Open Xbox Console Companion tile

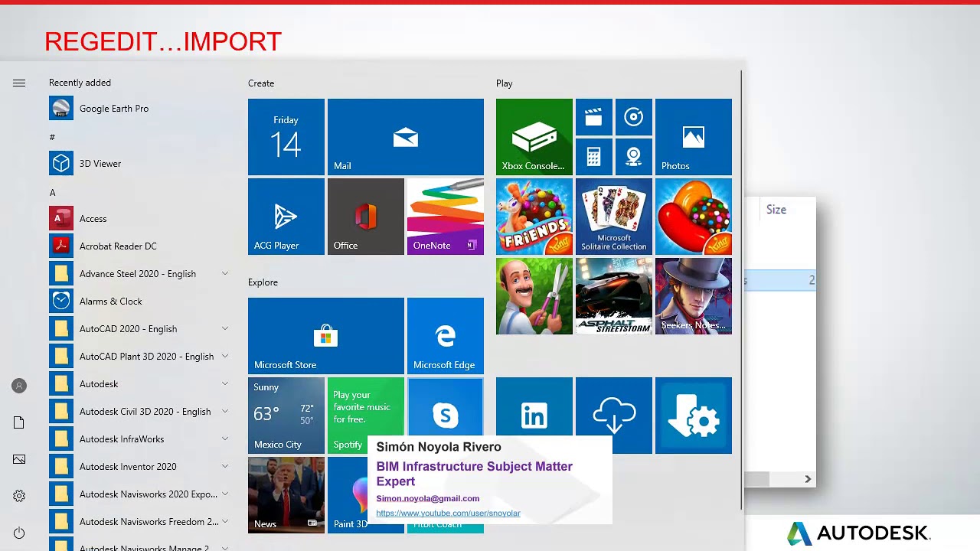tap(534, 137)
